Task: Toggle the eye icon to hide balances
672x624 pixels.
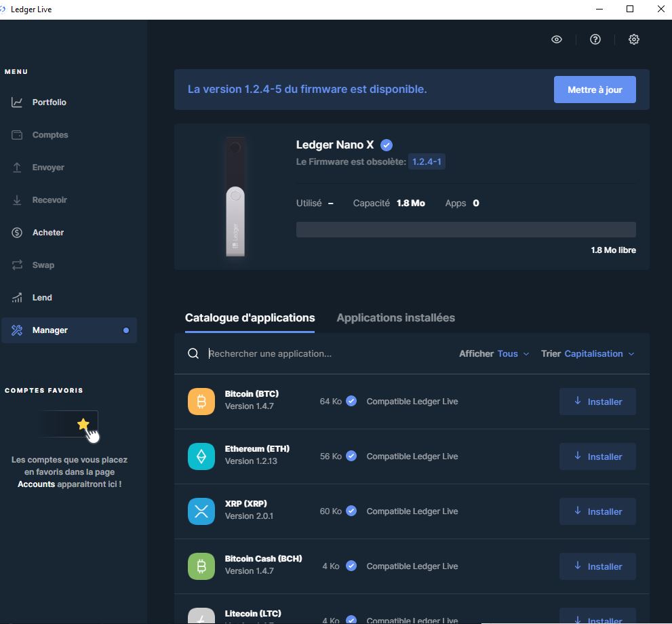Action: (x=556, y=39)
